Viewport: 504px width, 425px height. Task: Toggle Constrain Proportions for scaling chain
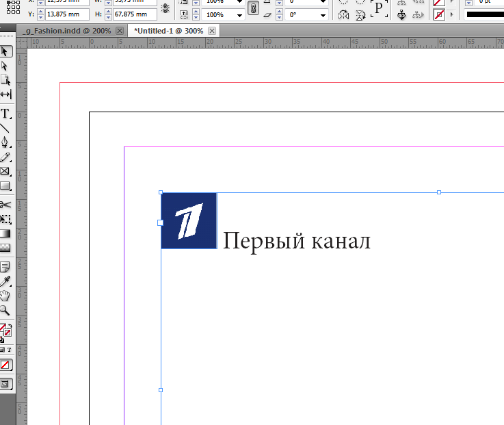[x=253, y=8]
